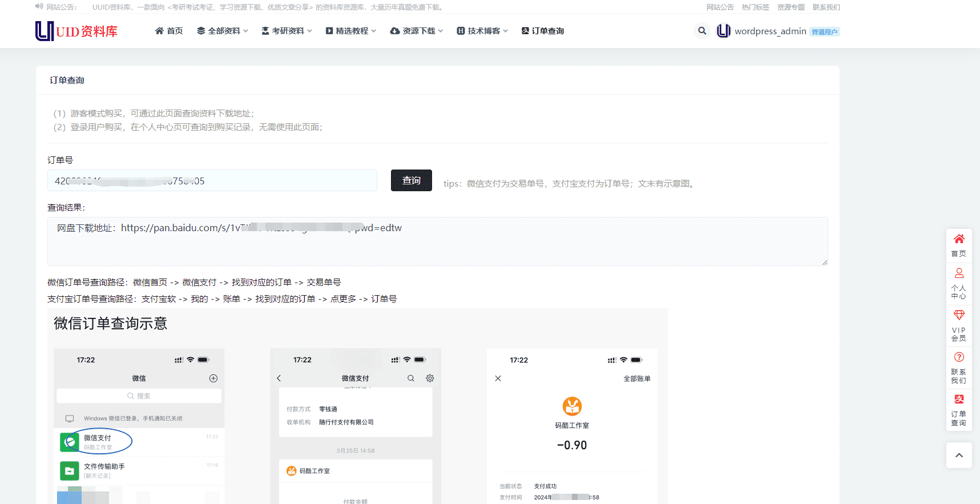Click the 查询 button
This screenshot has width=980, height=504.
point(412,180)
